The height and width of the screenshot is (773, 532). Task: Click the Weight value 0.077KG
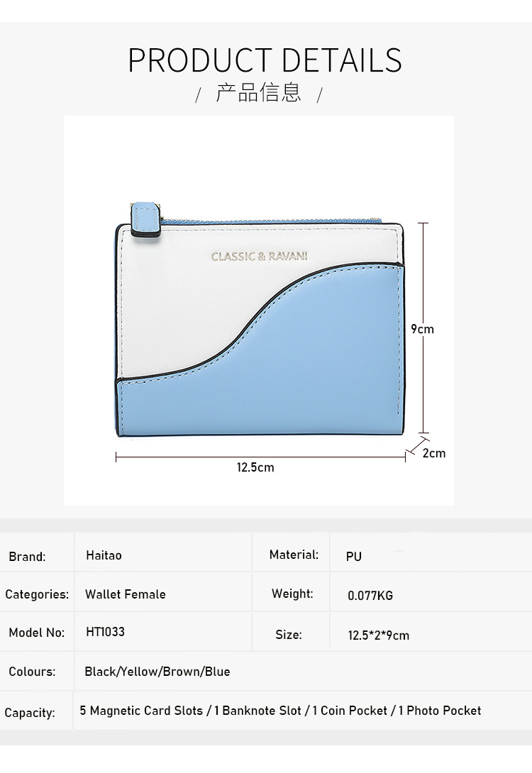pyautogui.click(x=370, y=596)
